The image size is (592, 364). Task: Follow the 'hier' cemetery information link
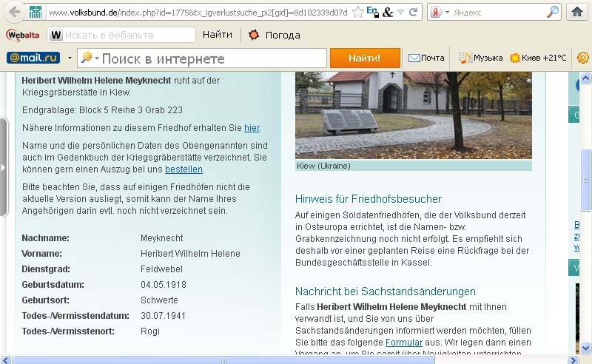click(x=252, y=128)
